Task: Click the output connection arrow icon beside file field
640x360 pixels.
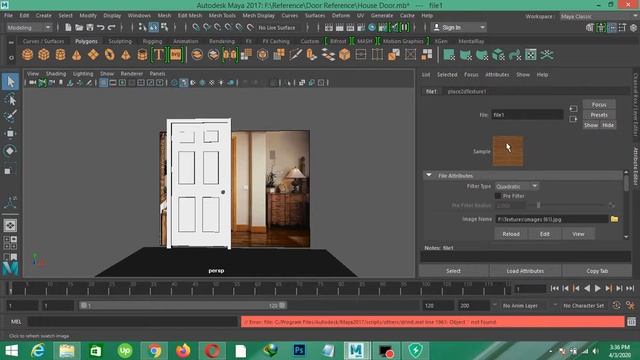Action: (573, 119)
